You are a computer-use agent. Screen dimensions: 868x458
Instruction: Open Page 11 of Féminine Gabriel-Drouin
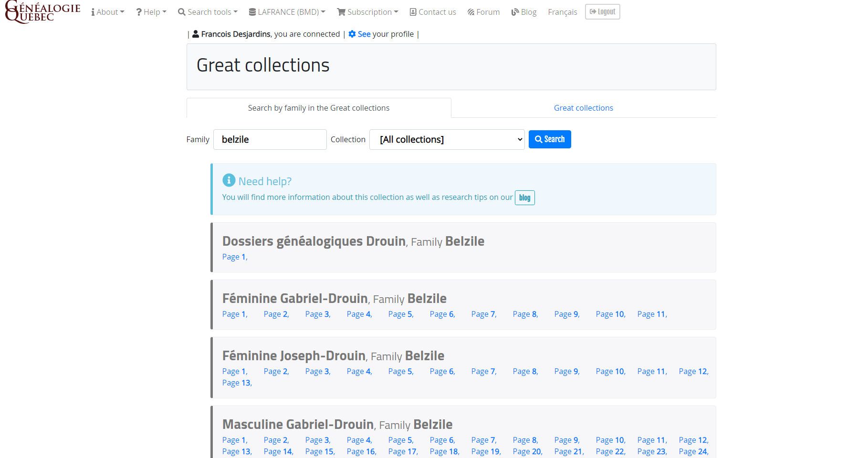click(652, 314)
